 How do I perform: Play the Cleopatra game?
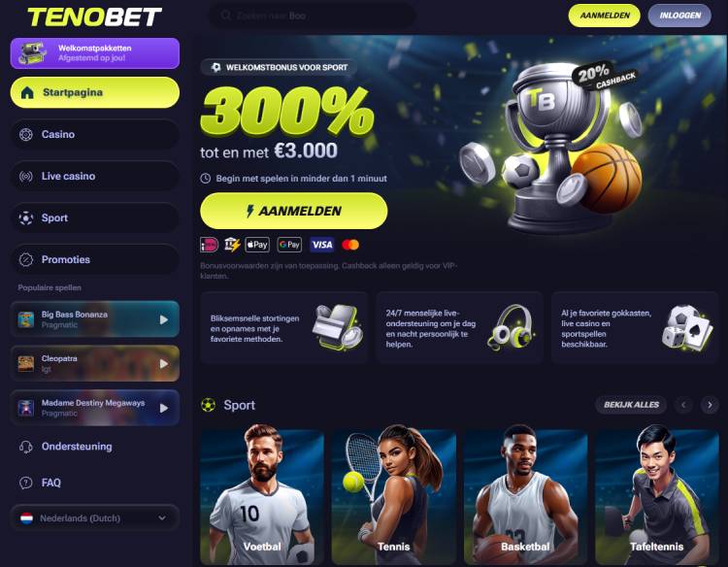pos(164,364)
